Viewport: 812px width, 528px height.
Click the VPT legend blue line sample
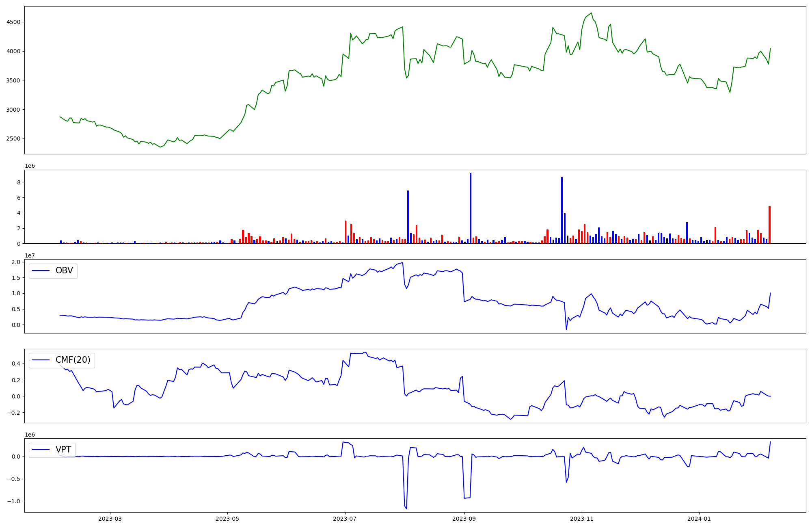[41, 450]
